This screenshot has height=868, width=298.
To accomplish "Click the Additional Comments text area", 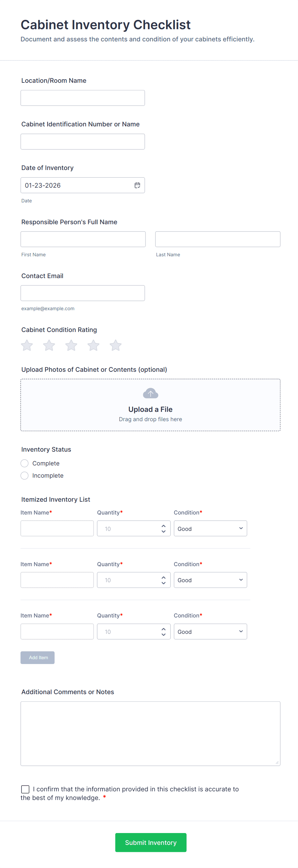I will 150,733.
